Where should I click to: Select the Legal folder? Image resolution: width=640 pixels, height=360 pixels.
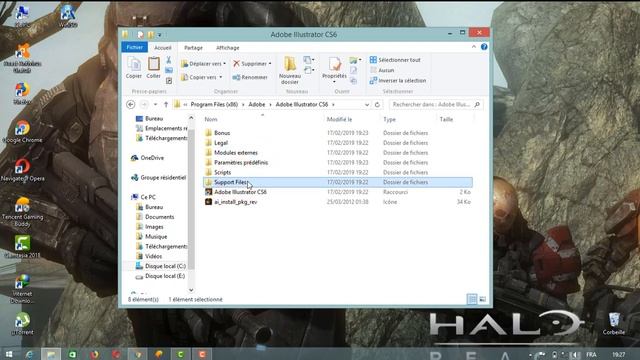pyautogui.click(x=221, y=143)
